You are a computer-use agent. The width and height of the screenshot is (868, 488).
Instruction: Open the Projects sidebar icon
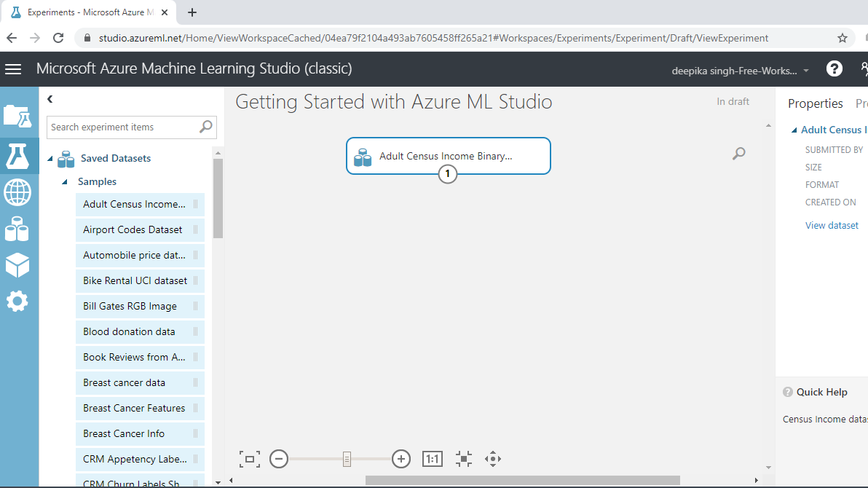tap(17, 117)
